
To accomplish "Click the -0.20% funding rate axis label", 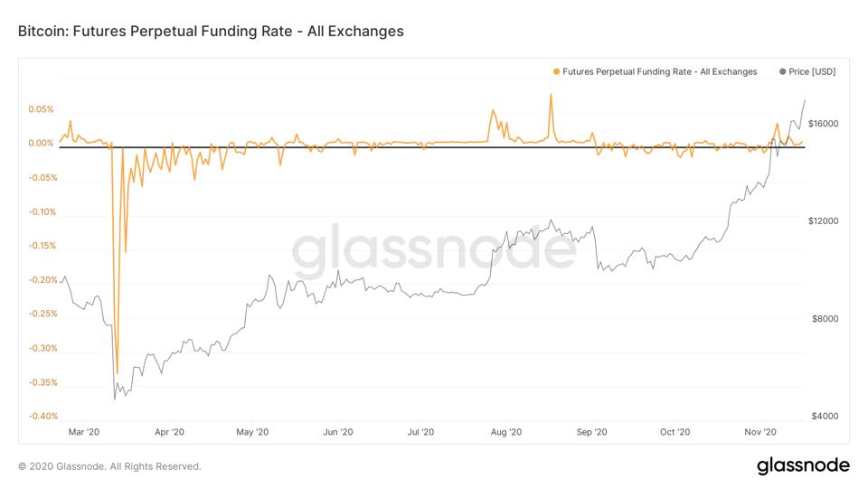I will coord(42,280).
